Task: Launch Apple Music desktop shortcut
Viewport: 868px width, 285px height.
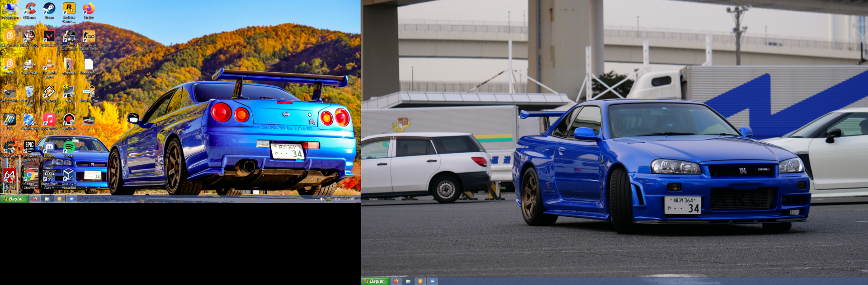Action: point(49,121)
